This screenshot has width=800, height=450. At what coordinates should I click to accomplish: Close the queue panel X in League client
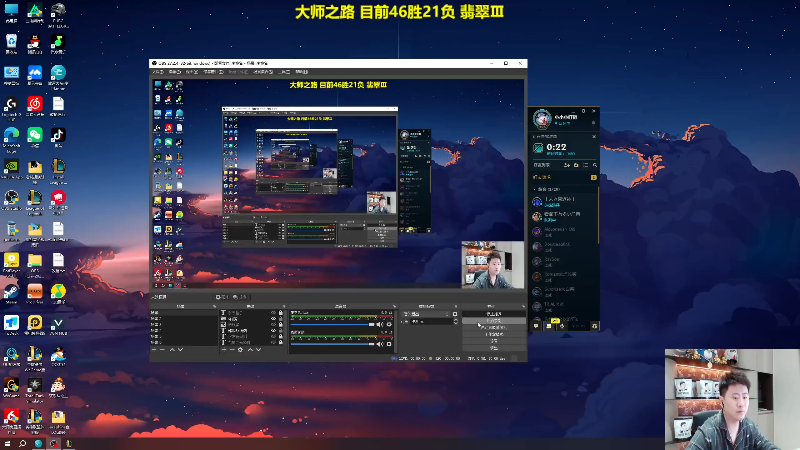point(594,136)
